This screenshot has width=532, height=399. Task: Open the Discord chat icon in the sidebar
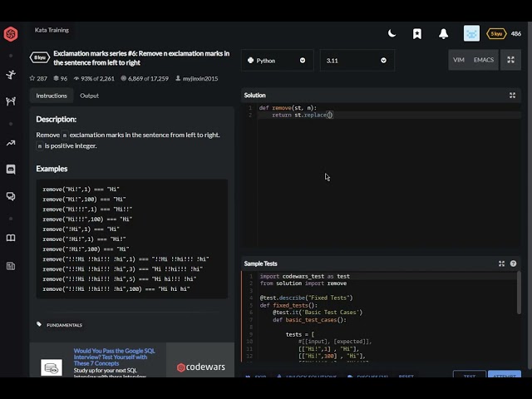11,170
